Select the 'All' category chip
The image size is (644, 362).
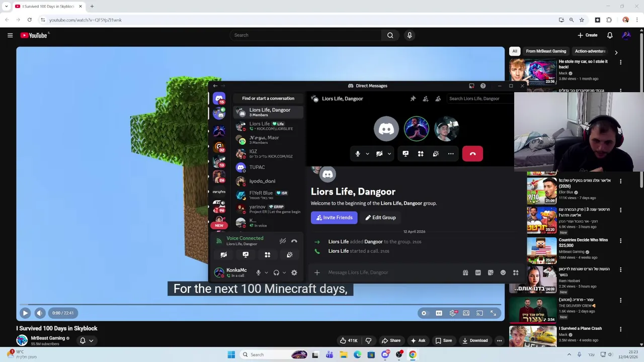coord(515,51)
